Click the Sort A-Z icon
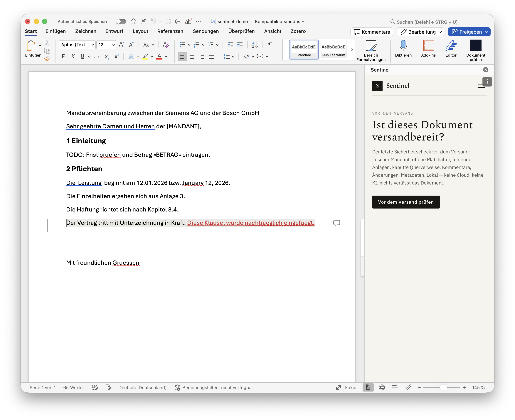This screenshot has width=515, height=420. coord(255,45)
